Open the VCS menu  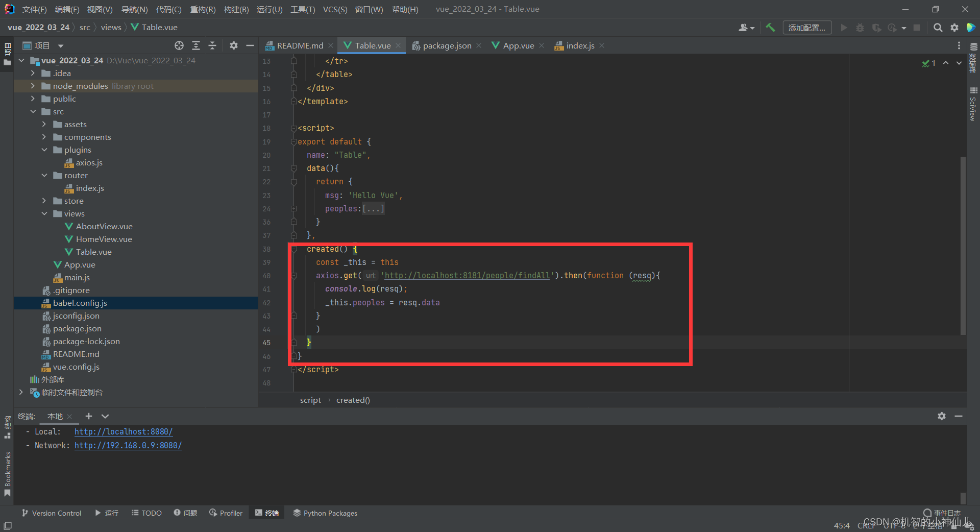coord(335,9)
